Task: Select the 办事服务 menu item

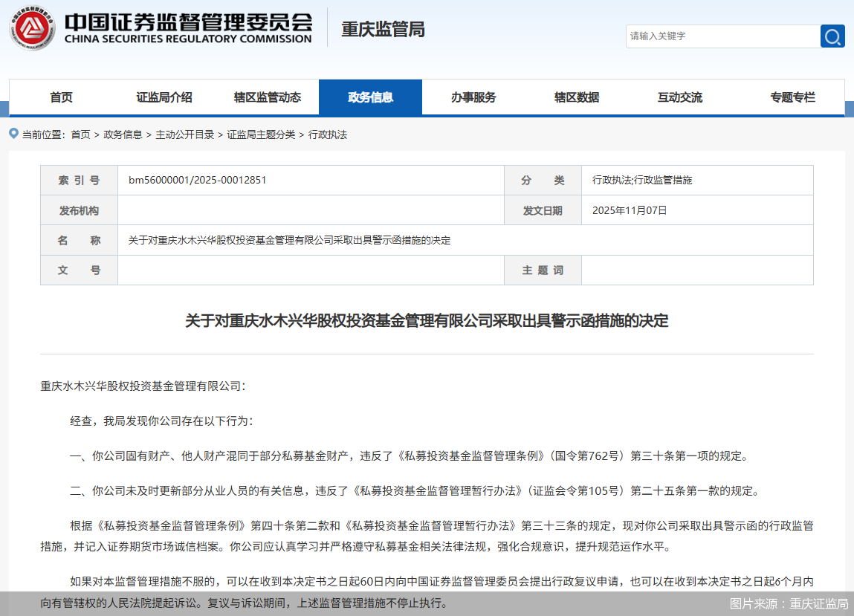Action: (x=473, y=97)
